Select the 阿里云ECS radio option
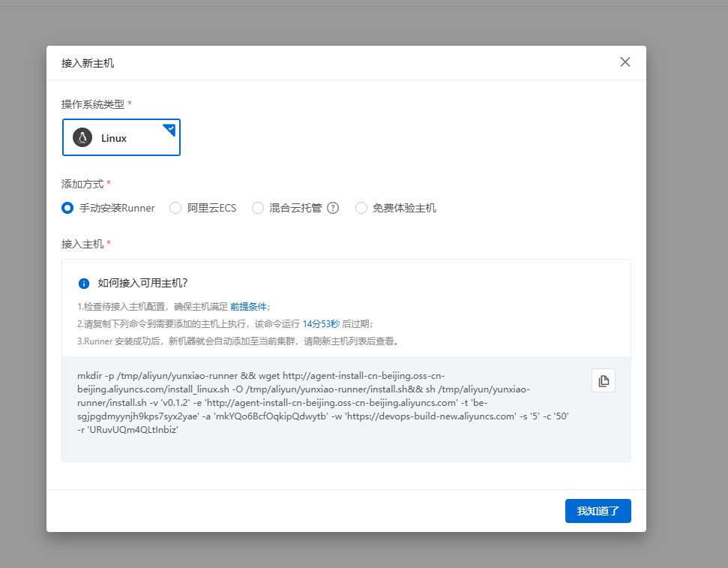728x568 pixels. click(175, 208)
